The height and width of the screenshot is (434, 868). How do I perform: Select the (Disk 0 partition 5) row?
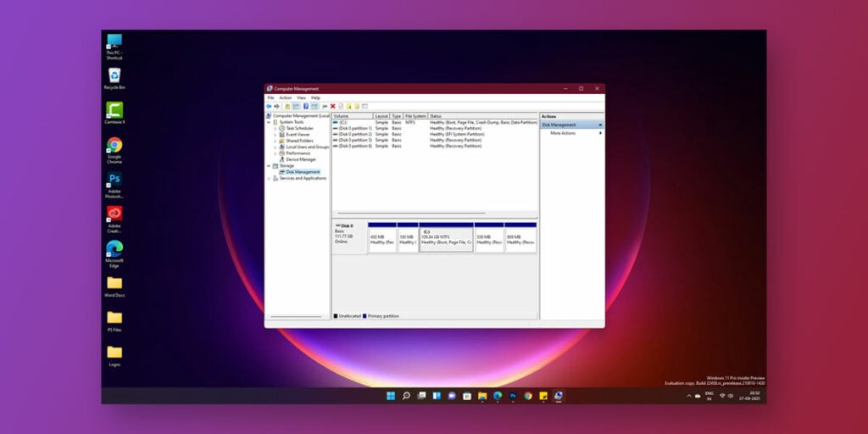tap(435, 140)
